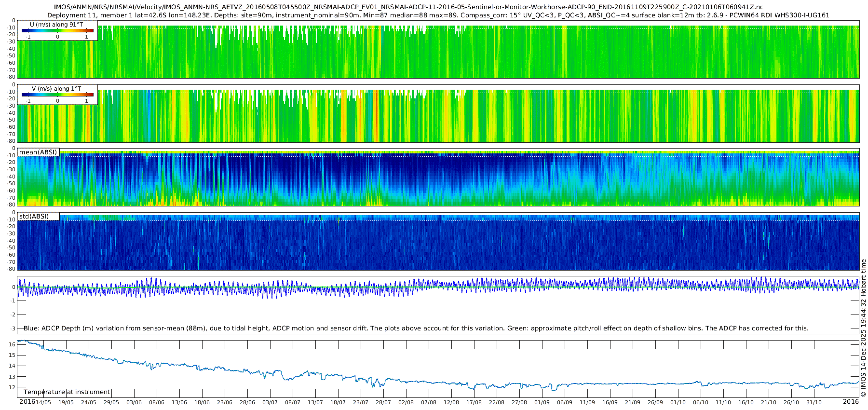Viewport: 868px width, 410px height.
Task: Select the 28/07 date tick
Action: click(x=383, y=402)
